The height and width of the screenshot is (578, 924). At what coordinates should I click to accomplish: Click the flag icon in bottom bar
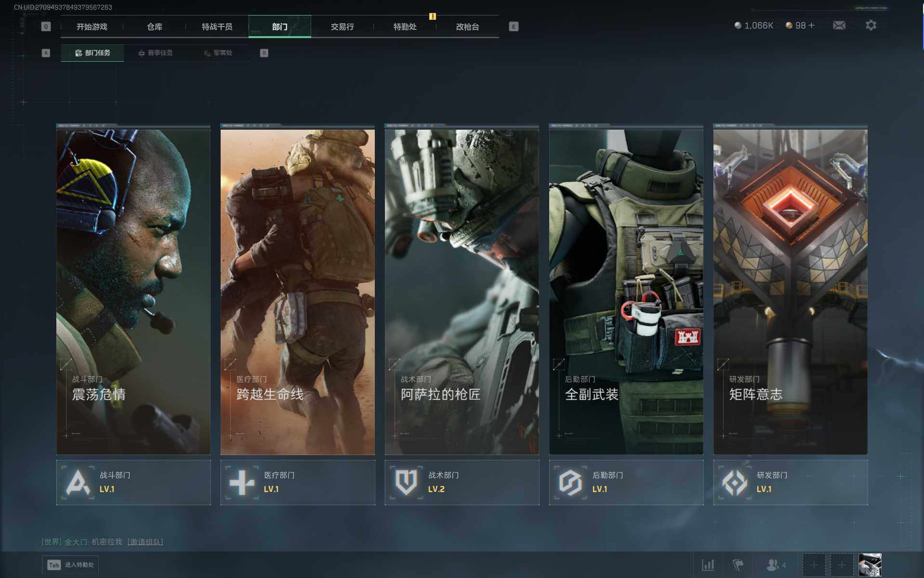[x=738, y=565]
